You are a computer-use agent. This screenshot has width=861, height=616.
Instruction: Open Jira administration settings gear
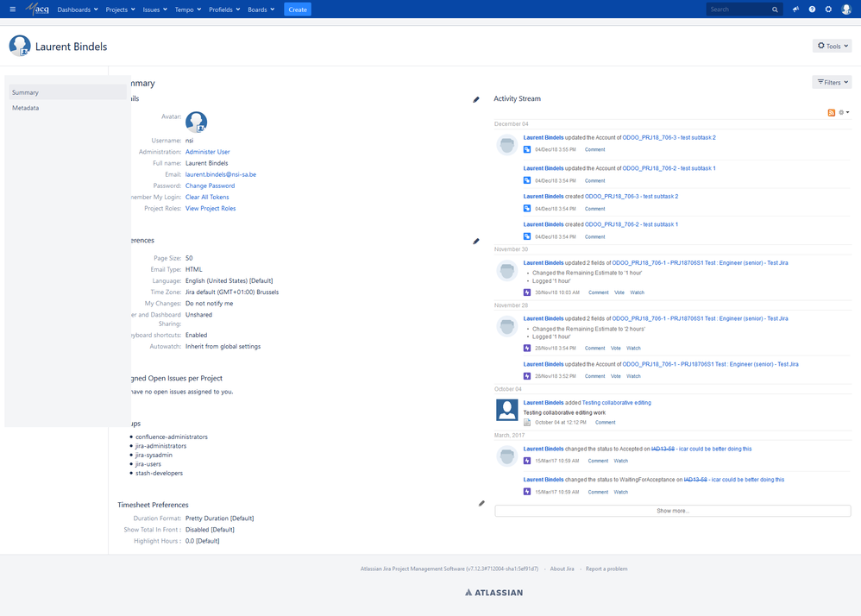click(827, 9)
